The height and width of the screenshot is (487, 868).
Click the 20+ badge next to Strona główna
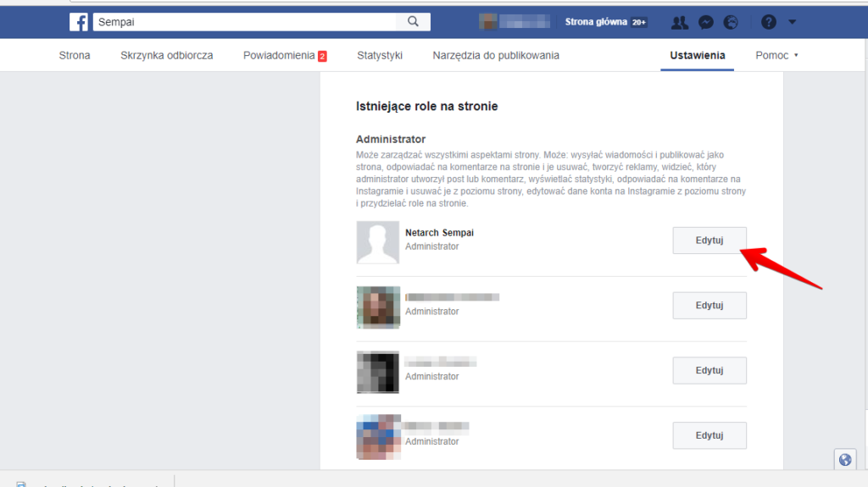pyautogui.click(x=639, y=22)
